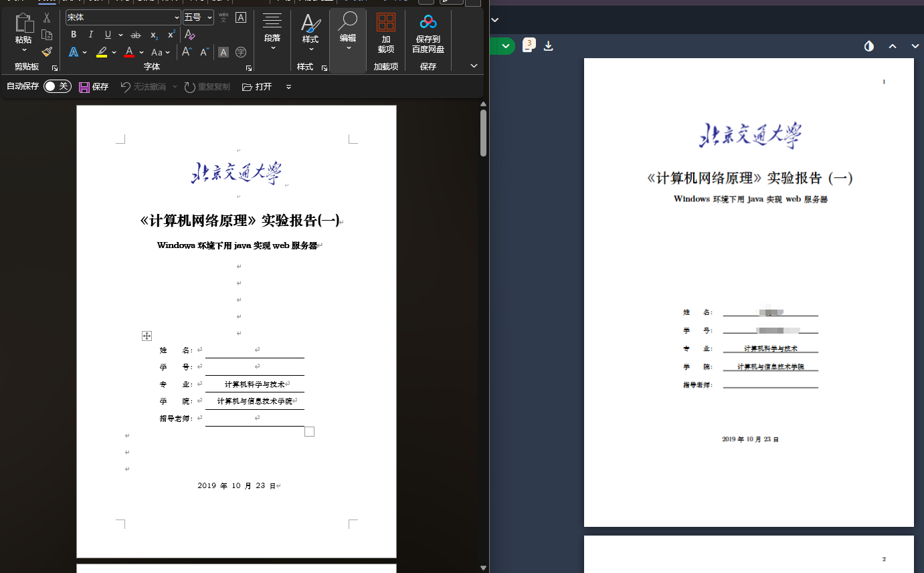Toggle Bold formatting button
Screen dimensions: 924x573
click(x=74, y=35)
